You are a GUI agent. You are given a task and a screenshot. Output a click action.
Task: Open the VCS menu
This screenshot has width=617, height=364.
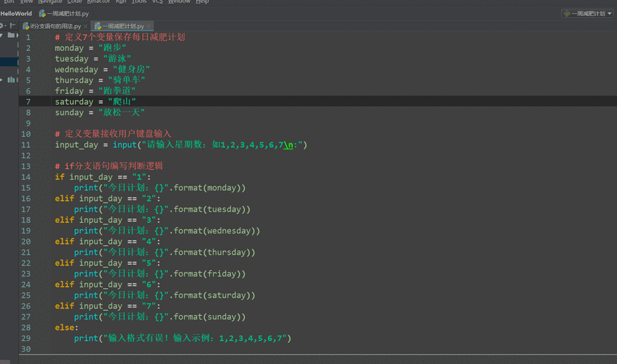click(x=157, y=1)
